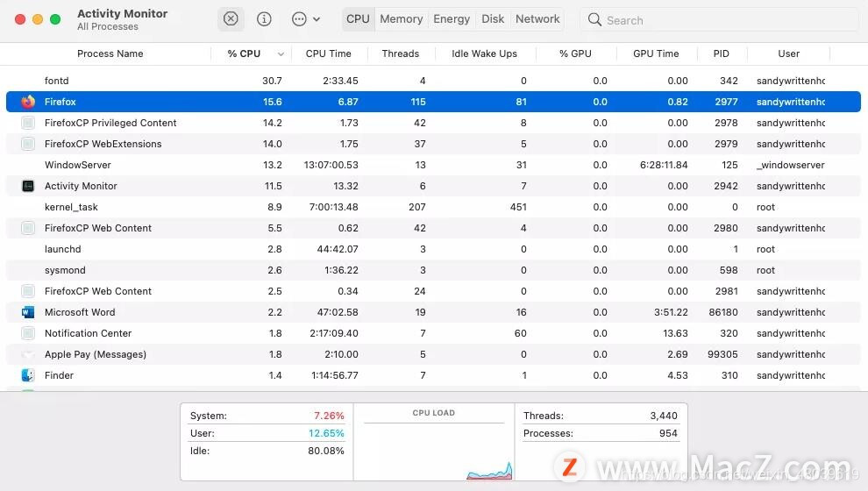Select the Apple Pay (Messages) row
This screenshot has width=868, height=491.
click(x=433, y=354)
